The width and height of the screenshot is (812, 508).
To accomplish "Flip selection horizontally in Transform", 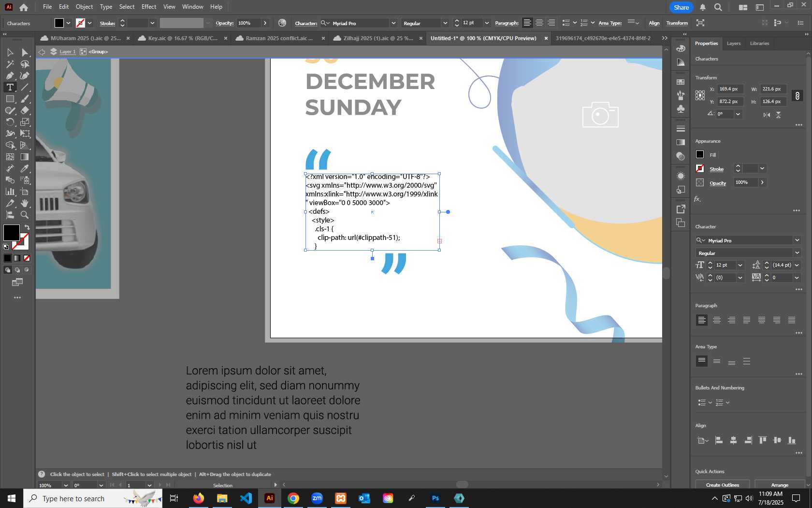I will pos(767,115).
